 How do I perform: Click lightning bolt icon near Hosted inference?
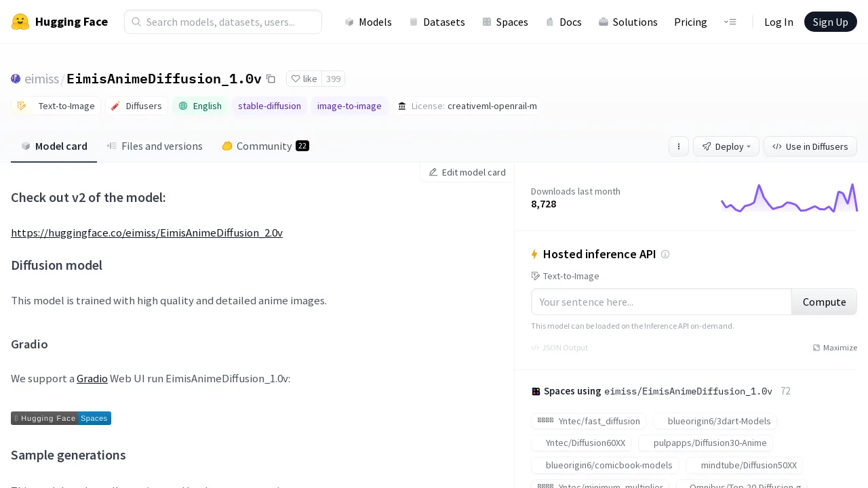tap(534, 254)
